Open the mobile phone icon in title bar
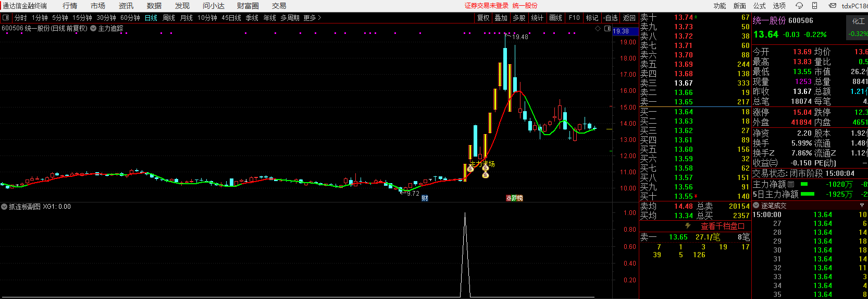The height and width of the screenshot is (299, 868). (x=814, y=6)
